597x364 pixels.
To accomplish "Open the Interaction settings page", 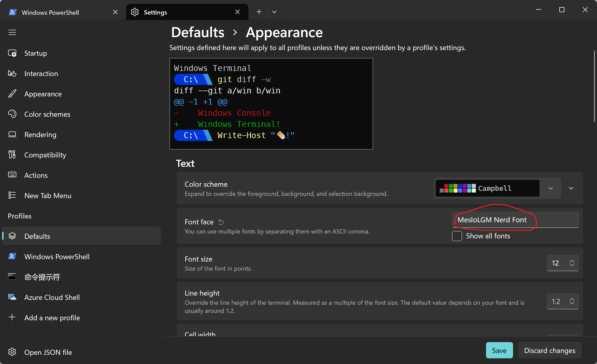I will [41, 74].
